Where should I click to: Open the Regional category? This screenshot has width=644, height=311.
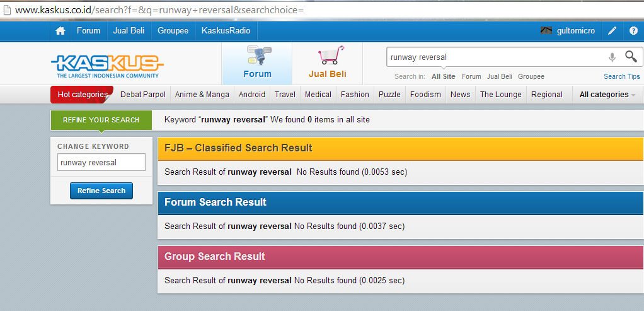[x=547, y=95]
